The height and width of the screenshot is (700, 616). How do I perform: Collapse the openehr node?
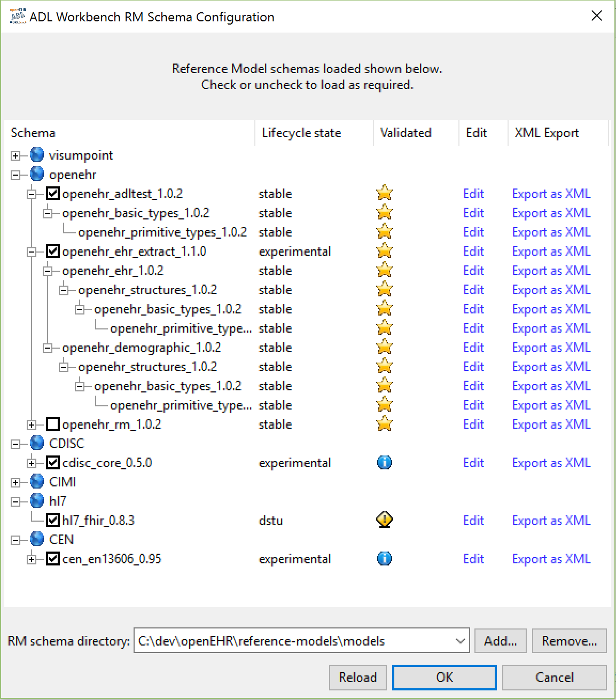15,175
